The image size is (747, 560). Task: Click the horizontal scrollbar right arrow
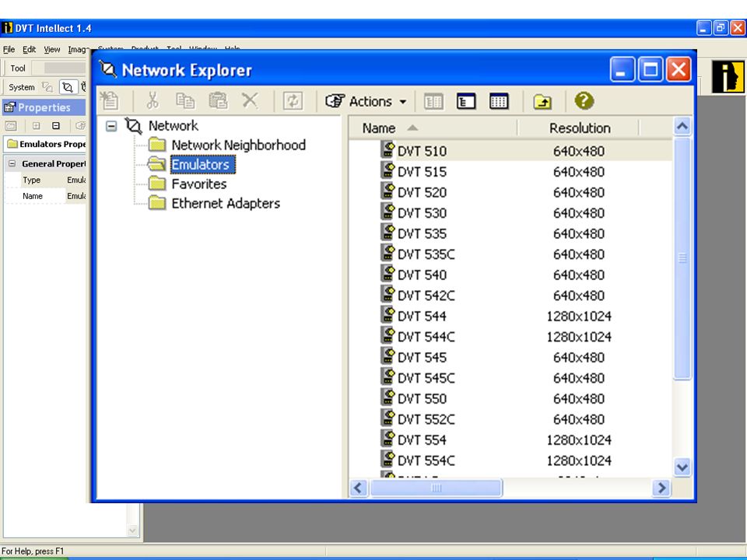coord(661,488)
